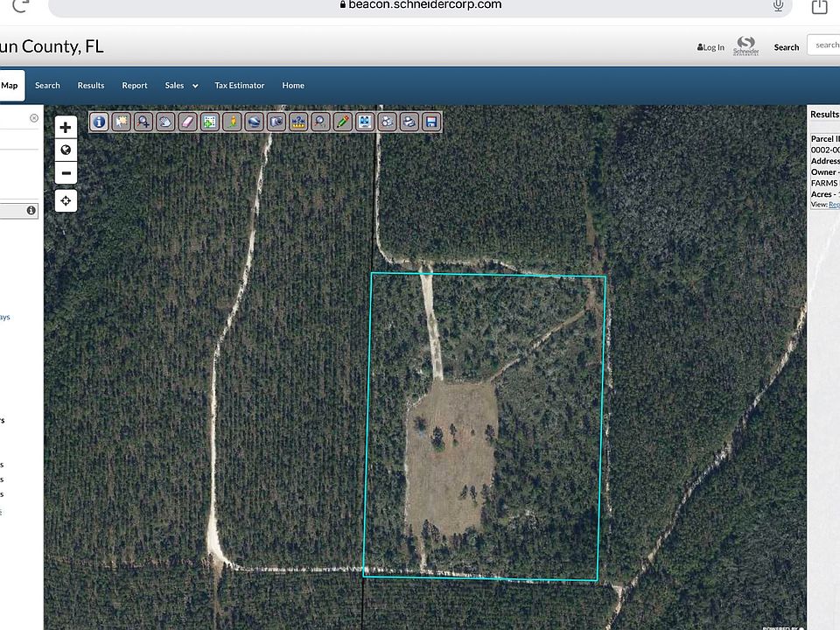Zoom out with the minus button

click(66, 172)
